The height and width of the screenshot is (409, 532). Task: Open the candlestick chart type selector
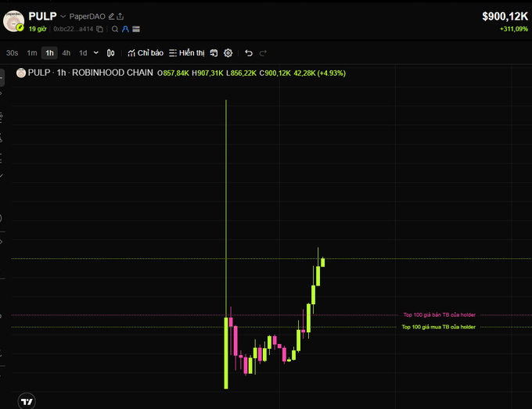tap(110, 53)
